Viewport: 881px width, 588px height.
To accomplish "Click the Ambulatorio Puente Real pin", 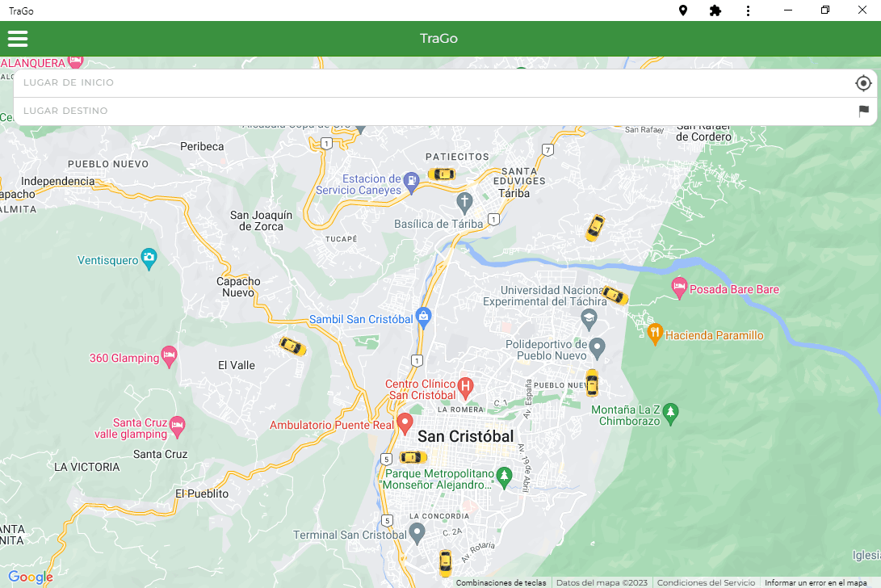I will [405, 422].
